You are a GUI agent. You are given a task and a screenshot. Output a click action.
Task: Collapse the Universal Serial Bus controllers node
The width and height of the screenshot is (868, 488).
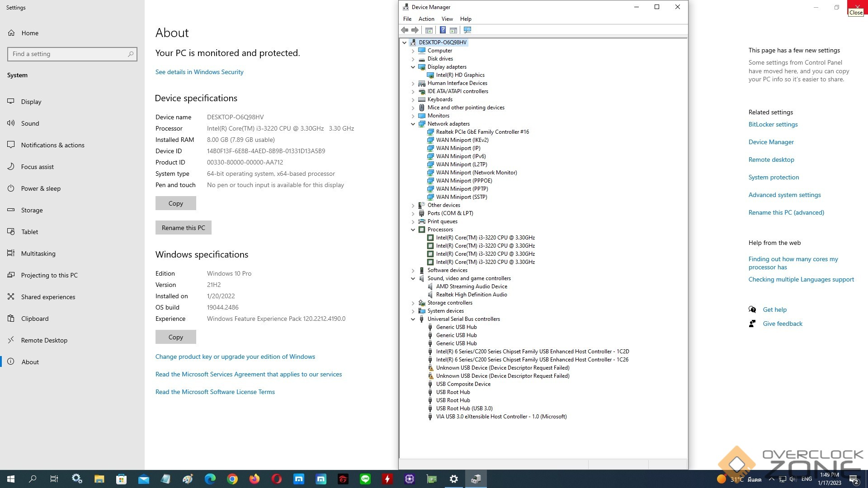point(413,319)
